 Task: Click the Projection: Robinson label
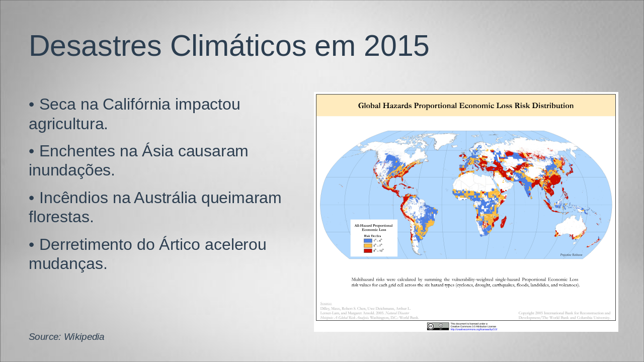[571, 255]
